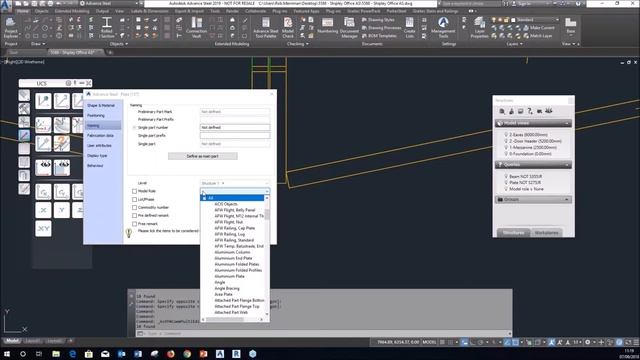The height and width of the screenshot is (360, 640).
Task: Open the Extended Modeling ribbon tab
Action: [72, 11]
